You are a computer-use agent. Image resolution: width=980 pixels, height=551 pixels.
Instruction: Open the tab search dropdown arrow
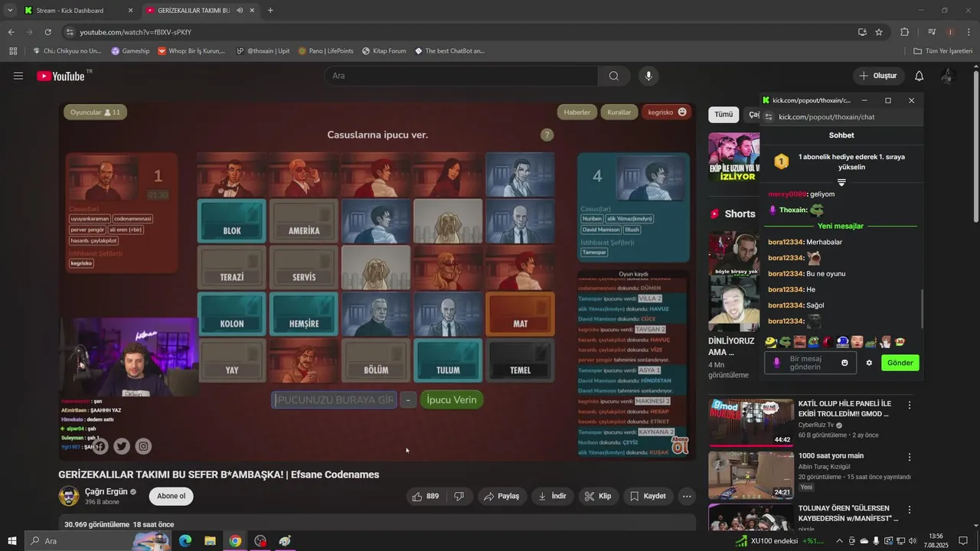[10, 11]
